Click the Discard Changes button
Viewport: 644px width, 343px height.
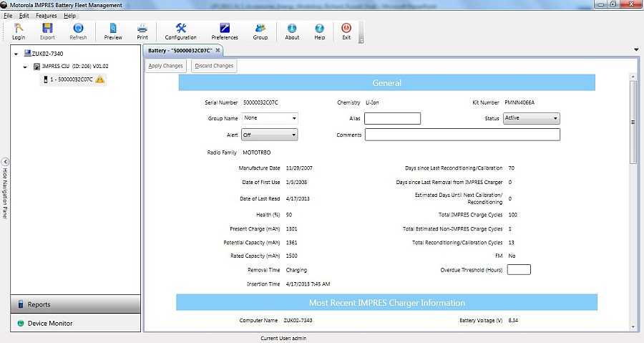coord(214,66)
